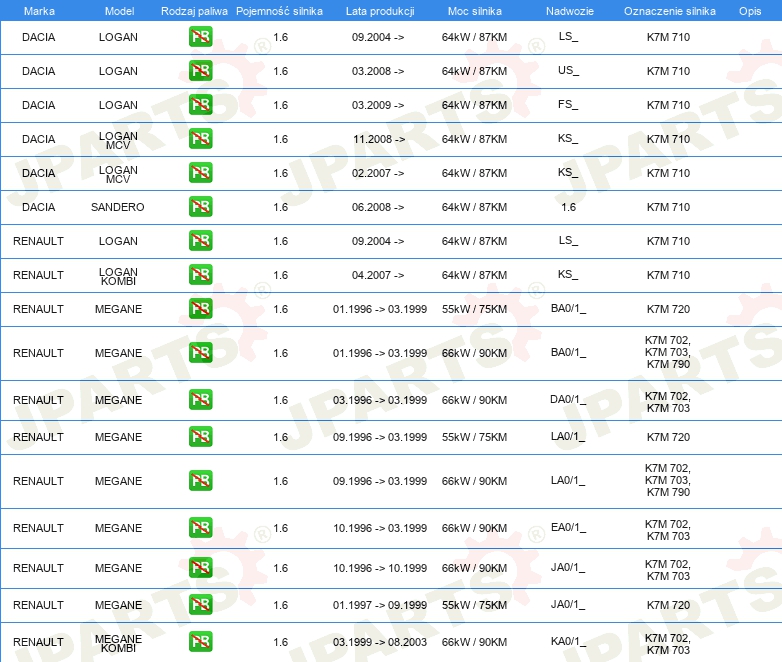Click 1.6 body value in Sandero row

click(x=568, y=207)
